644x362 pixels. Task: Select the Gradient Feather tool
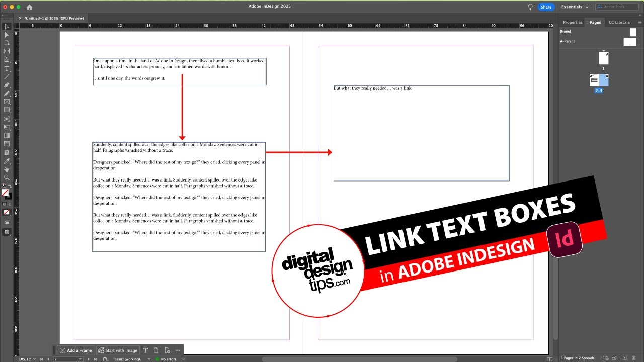pyautogui.click(x=7, y=144)
